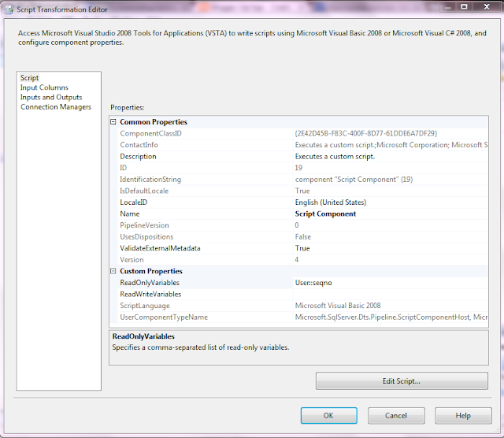Click the Edit Script... button
Screen dimensions: 504x438
[402, 381]
